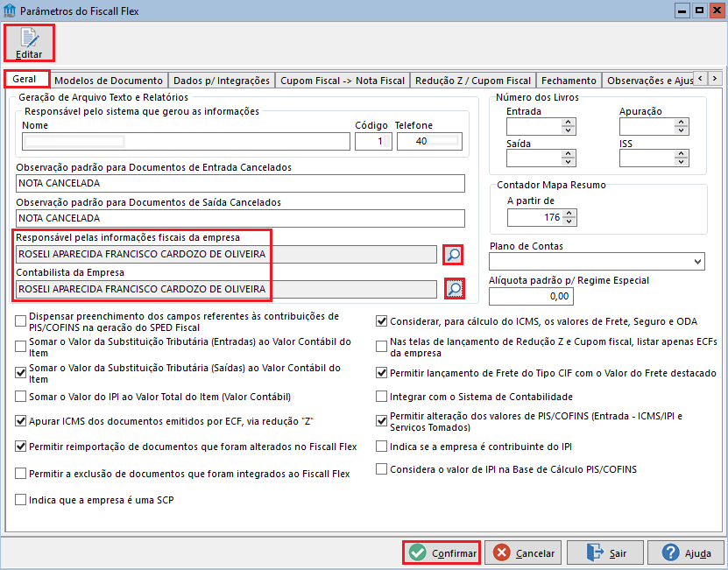Toggle Somar Valor do IPI ao Valor Total checkbox
Screen dimensions: 728x570
tap(20, 397)
